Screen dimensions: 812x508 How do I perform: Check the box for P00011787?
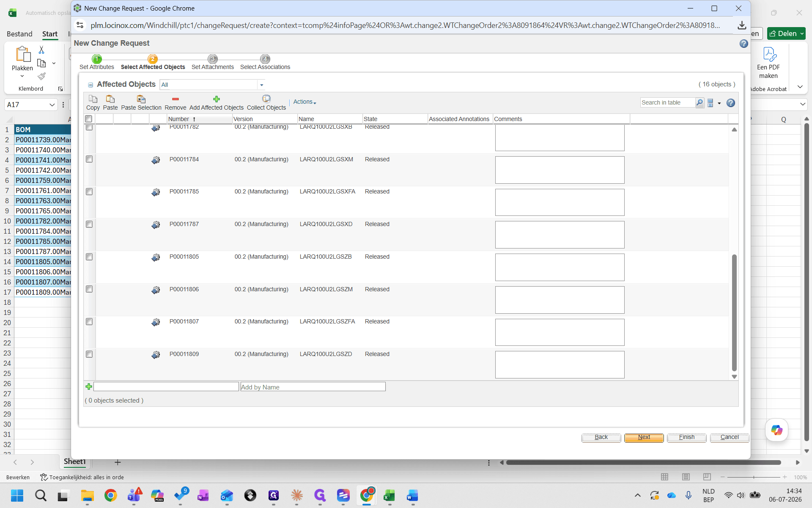point(89,224)
